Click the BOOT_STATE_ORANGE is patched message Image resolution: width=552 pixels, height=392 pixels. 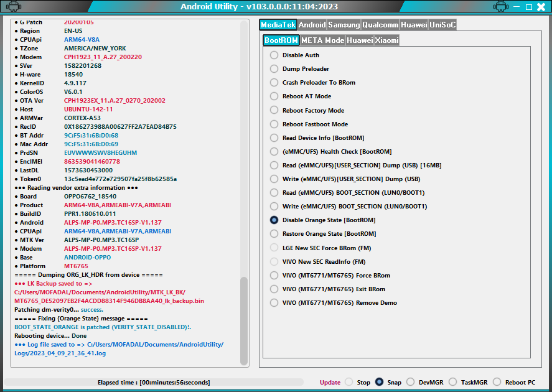click(x=103, y=327)
